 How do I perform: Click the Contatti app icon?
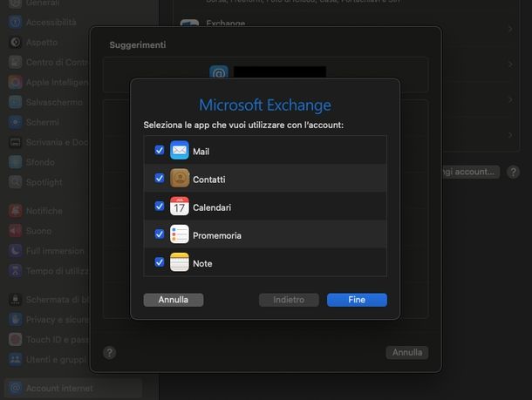[x=180, y=179]
